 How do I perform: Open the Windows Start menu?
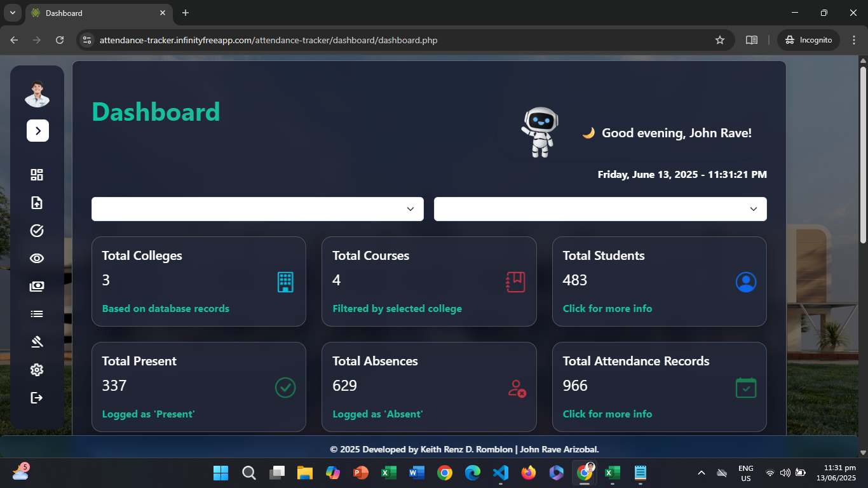tap(220, 473)
